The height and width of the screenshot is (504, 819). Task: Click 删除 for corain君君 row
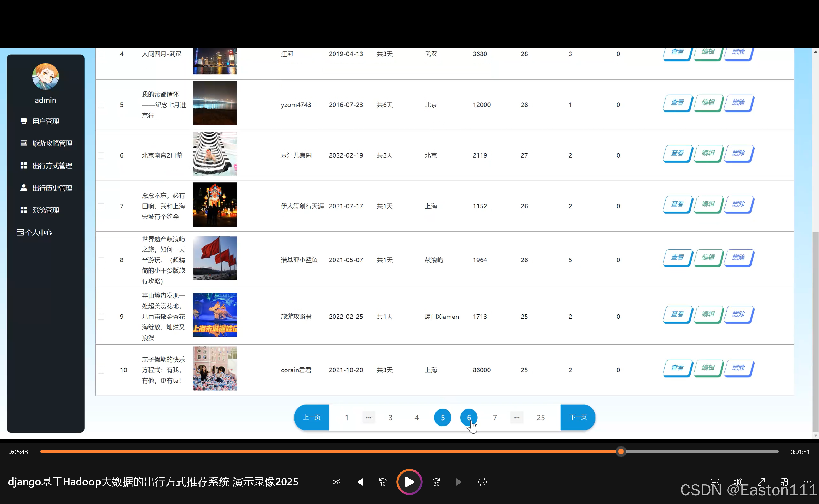coord(738,368)
